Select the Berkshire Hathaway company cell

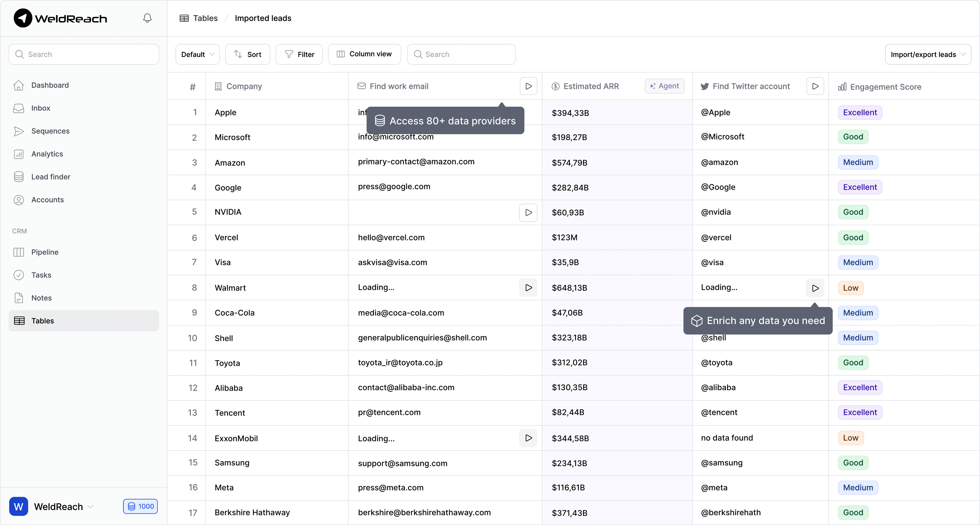click(277, 512)
